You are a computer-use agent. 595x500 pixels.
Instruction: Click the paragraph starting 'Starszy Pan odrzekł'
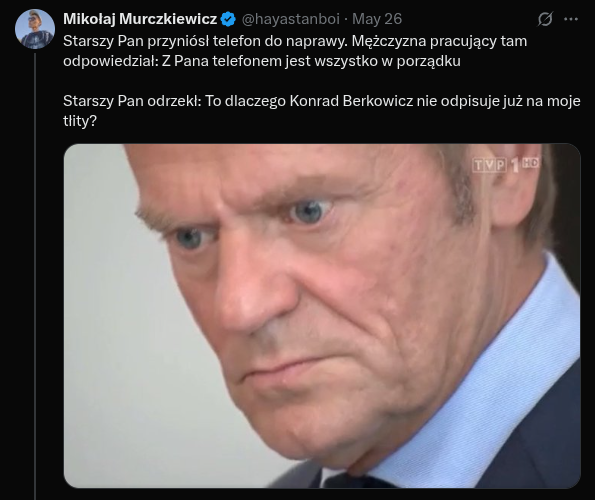pyautogui.click(x=322, y=111)
